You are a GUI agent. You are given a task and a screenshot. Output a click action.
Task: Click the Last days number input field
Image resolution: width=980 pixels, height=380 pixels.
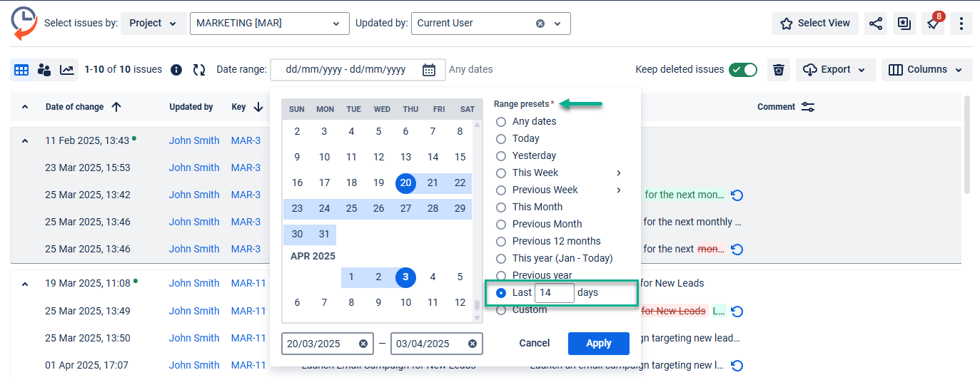[x=554, y=293]
